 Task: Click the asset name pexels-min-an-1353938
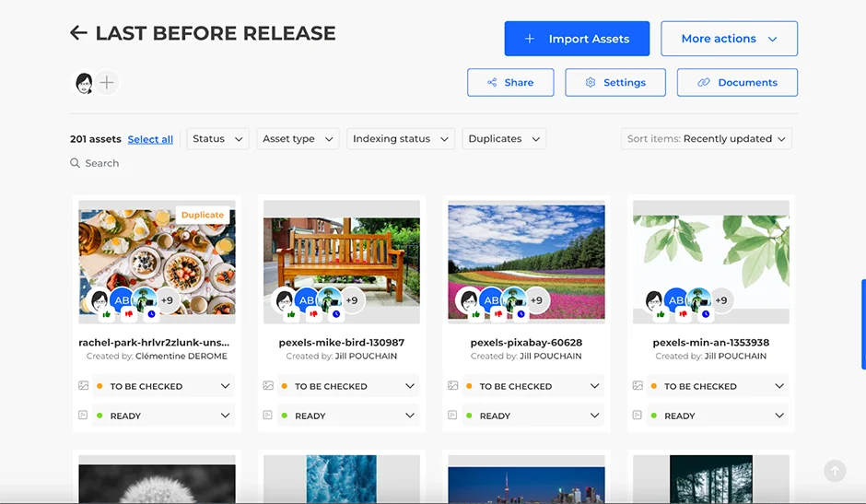coord(711,343)
